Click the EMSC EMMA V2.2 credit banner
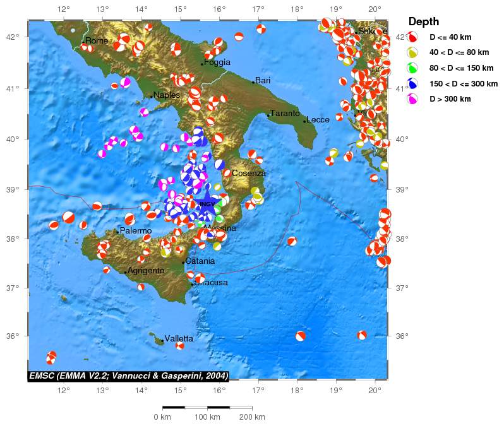 [128, 376]
